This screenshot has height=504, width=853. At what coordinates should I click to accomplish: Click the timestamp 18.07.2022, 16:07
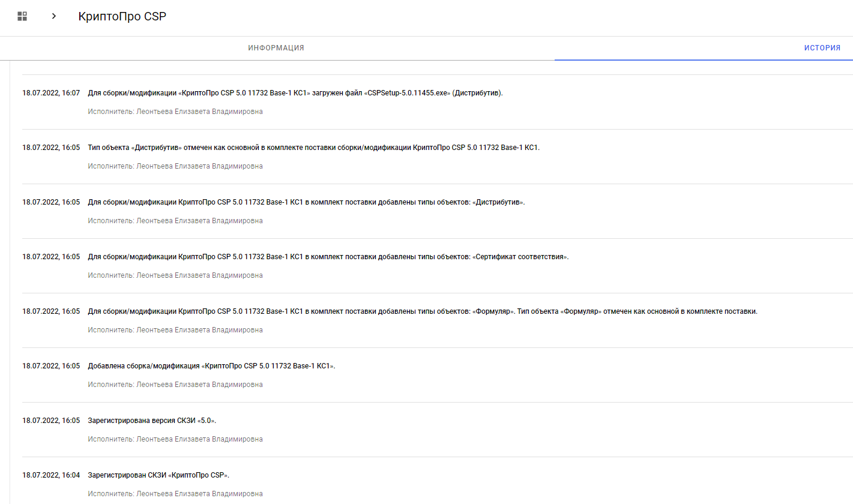pos(51,93)
